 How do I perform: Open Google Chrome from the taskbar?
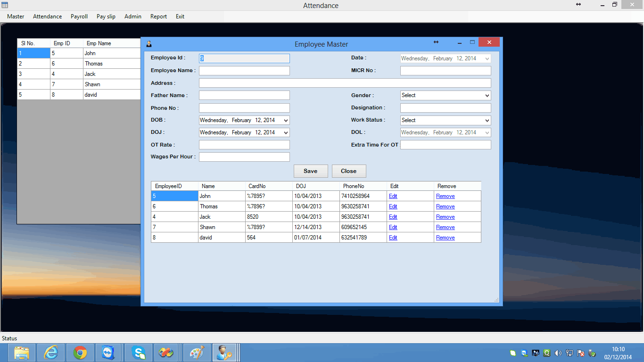coord(80,353)
